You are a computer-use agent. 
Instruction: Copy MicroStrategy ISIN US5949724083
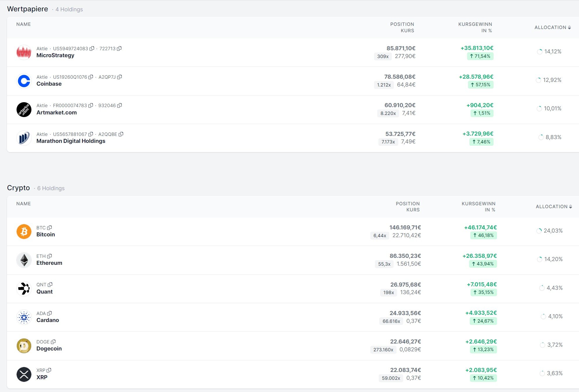point(92,48)
